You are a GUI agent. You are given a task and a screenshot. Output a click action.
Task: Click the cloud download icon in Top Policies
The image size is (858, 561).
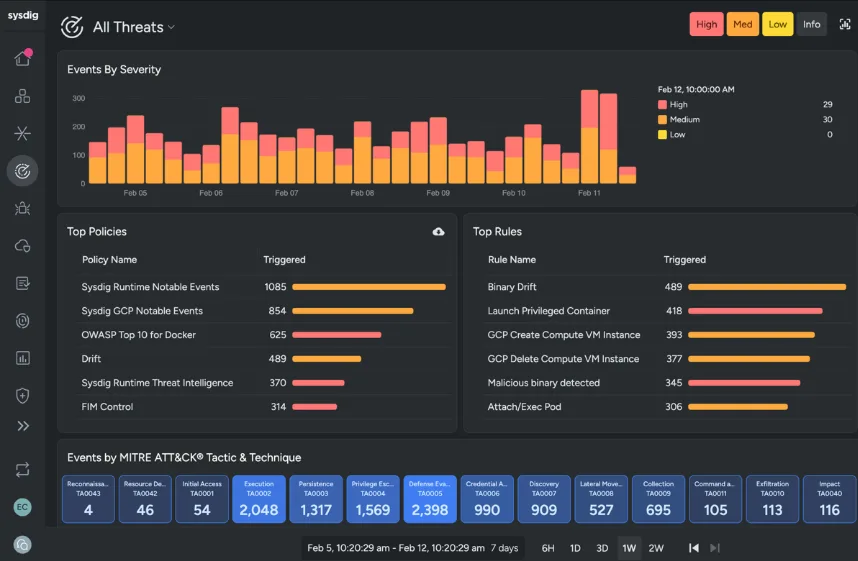pos(438,232)
